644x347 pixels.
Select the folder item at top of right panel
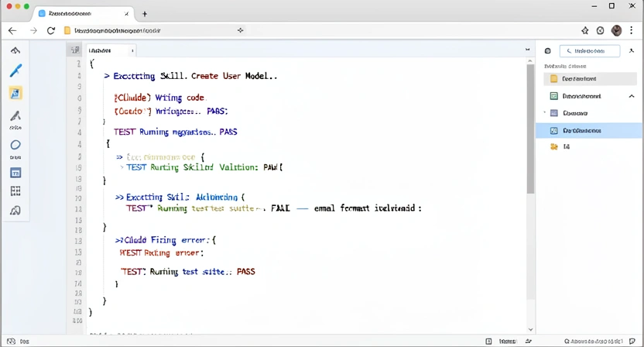point(590,78)
